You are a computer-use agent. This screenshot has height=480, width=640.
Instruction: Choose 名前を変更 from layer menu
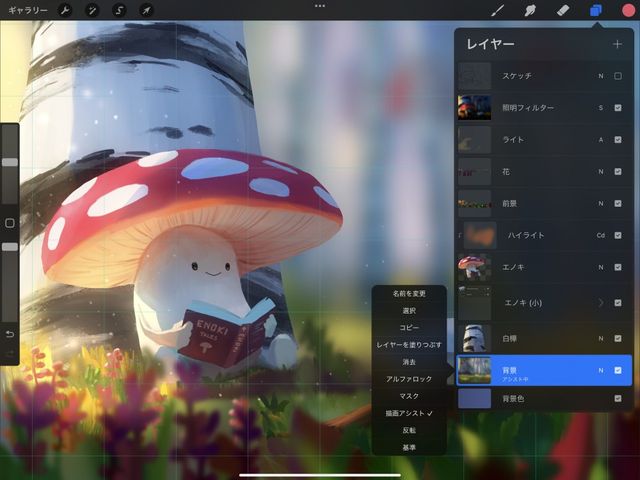click(x=409, y=293)
